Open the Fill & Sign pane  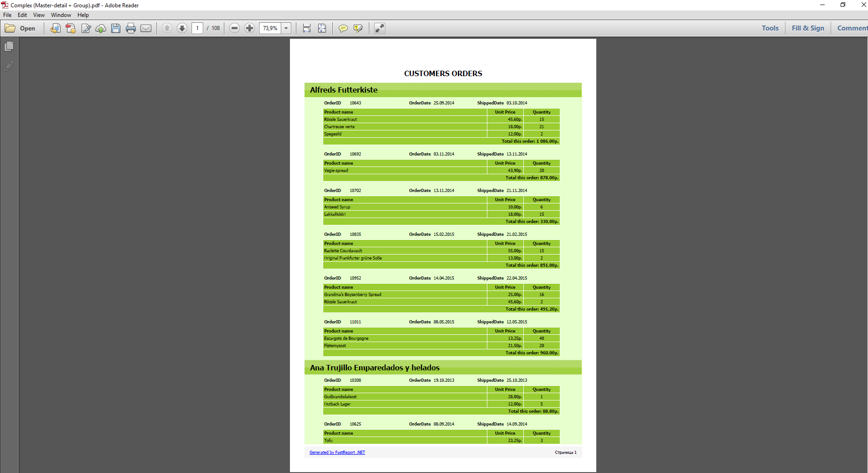click(x=808, y=28)
